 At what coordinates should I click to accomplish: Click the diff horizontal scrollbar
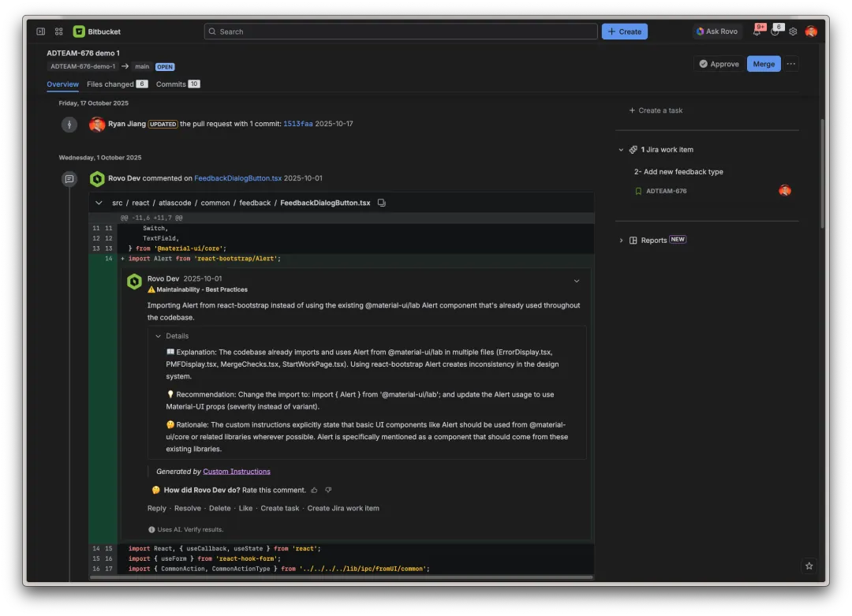pyautogui.click(x=342, y=577)
